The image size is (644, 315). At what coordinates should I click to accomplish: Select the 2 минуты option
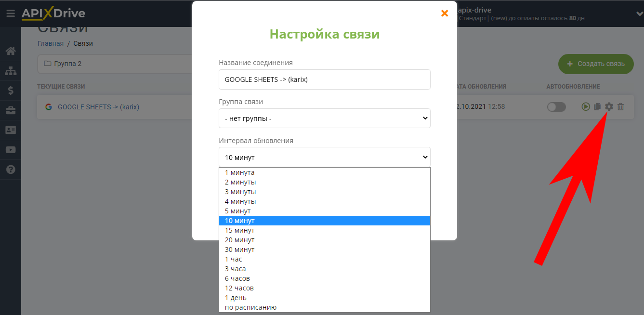click(x=324, y=182)
